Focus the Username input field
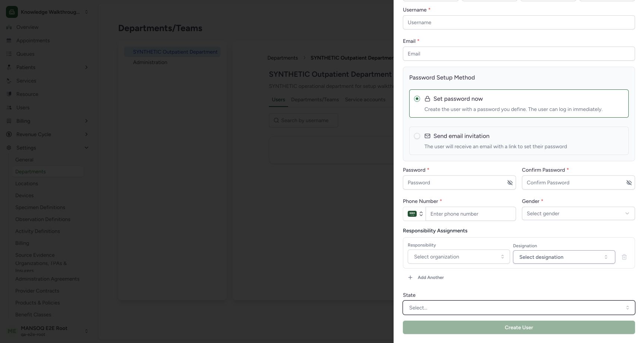The height and width of the screenshot is (343, 644). point(519,22)
